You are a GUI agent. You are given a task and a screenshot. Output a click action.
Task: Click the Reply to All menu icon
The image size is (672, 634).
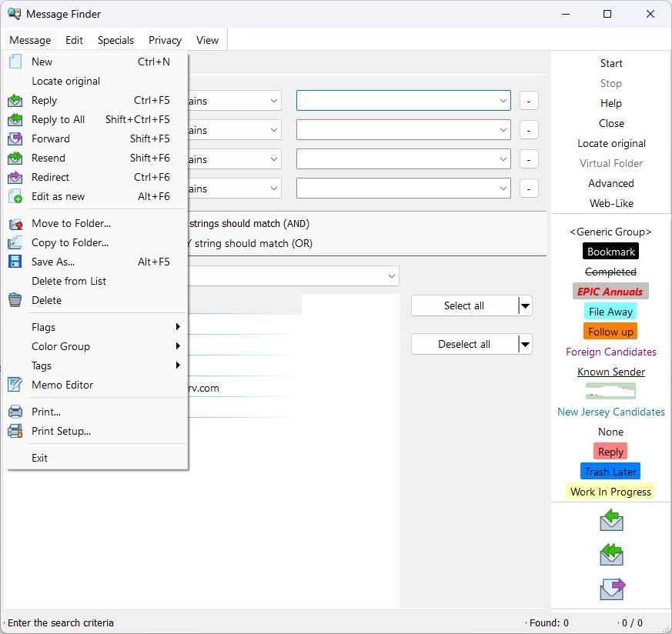[15, 119]
